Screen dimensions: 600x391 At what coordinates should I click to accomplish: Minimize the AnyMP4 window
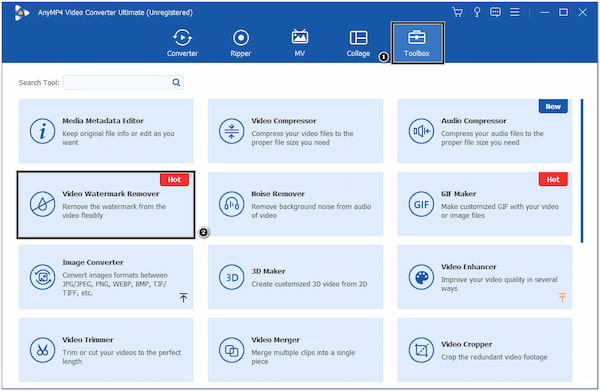click(545, 12)
